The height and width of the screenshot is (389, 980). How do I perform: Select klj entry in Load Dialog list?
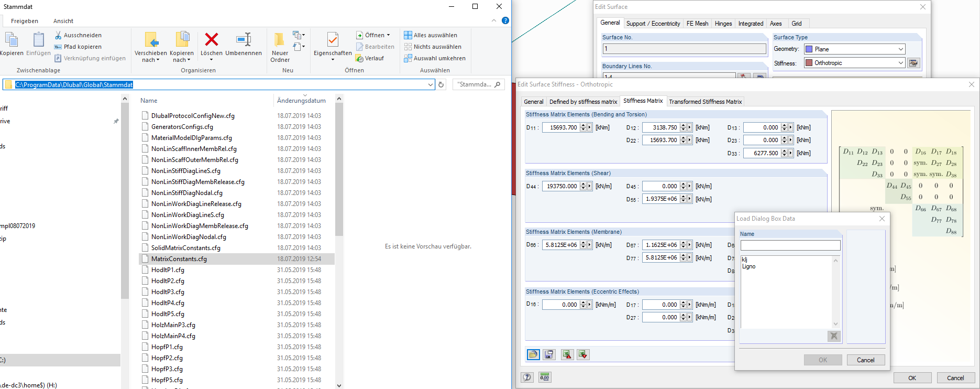point(745,260)
